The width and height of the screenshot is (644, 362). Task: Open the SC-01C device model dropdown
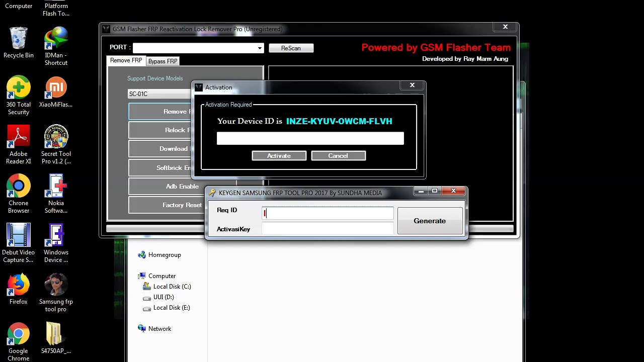coord(159,94)
